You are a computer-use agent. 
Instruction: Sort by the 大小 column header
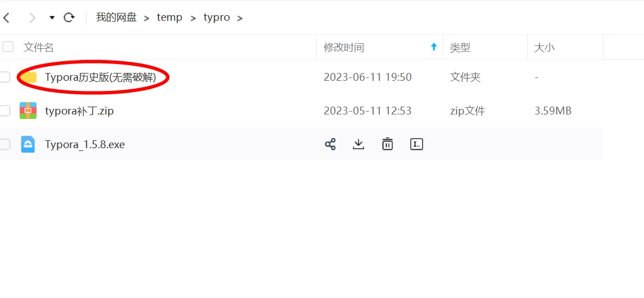545,48
